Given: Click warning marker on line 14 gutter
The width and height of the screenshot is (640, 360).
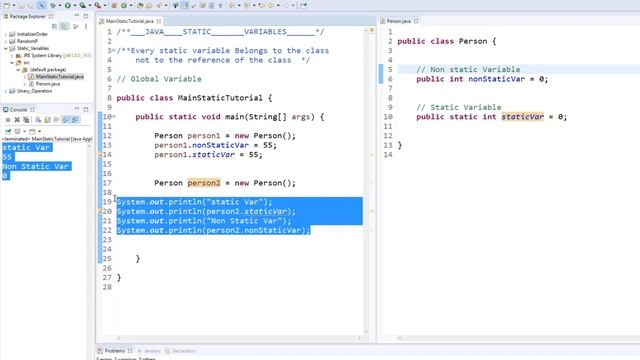Looking at the screenshot, I should (100, 155).
